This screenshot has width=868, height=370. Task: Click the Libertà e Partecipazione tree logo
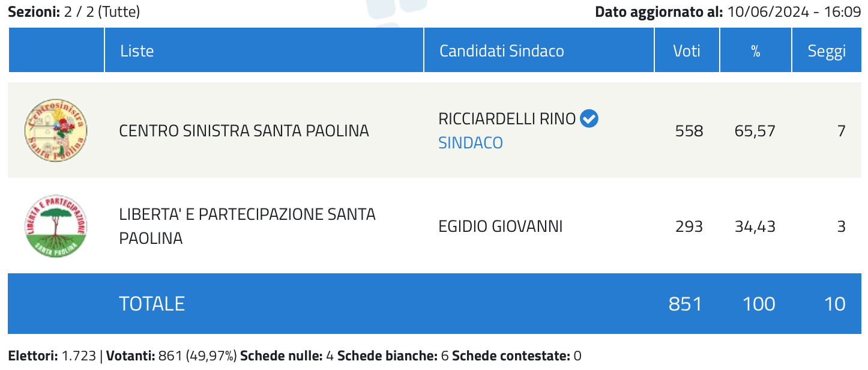click(56, 226)
